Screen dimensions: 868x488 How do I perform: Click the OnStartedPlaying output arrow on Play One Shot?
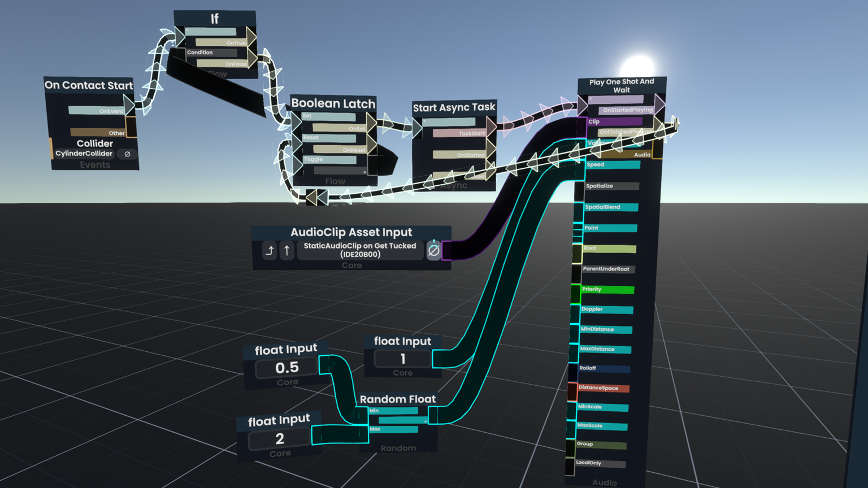tap(659, 105)
